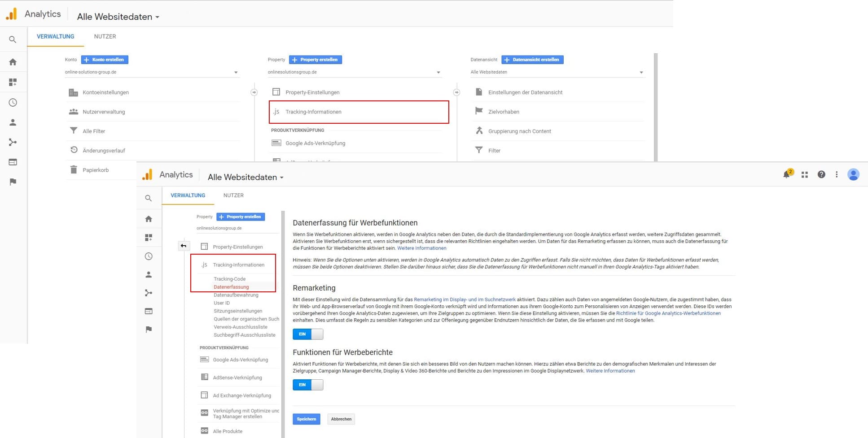Switch to NUTZER tab in the top window
The image size is (868, 438).
coord(105,36)
